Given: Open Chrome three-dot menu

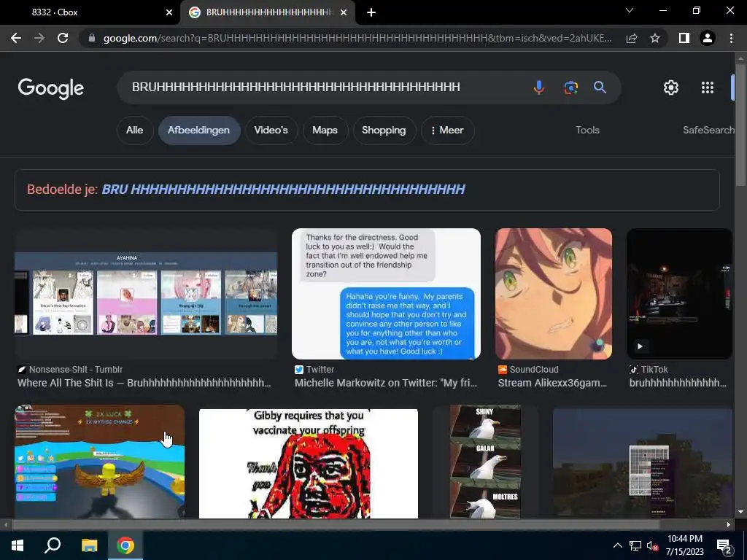Looking at the screenshot, I should pos(731,38).
